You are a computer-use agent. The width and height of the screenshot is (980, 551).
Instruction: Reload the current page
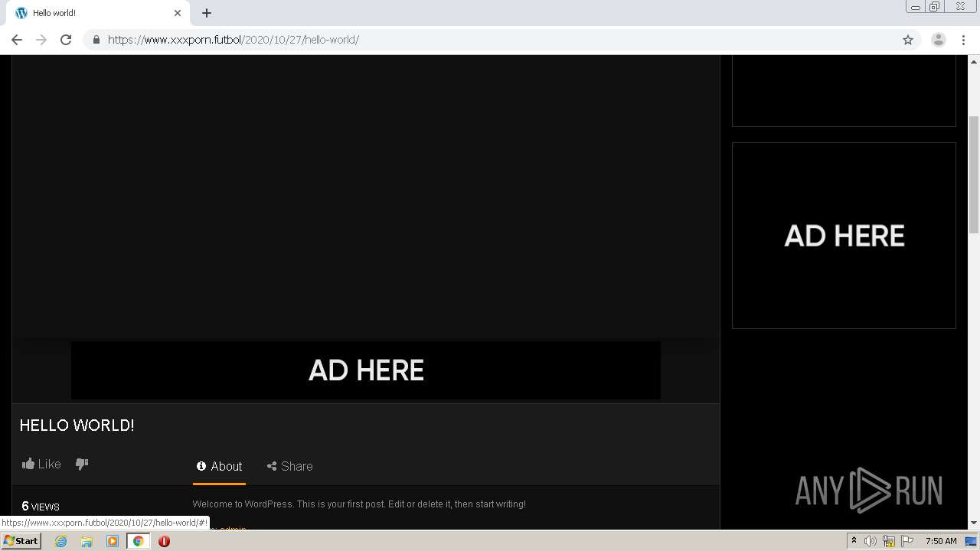pos(66,40)
